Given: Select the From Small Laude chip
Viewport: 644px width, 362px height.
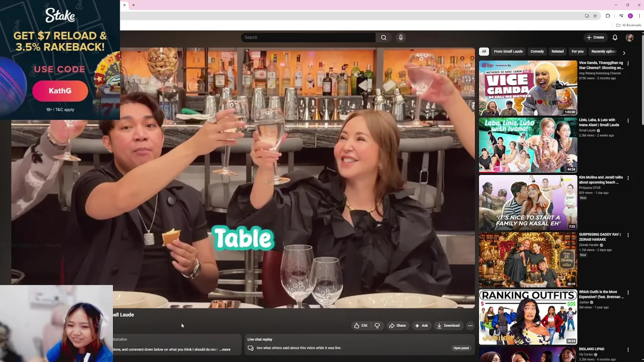Looking at the screenshot, I should [508, 51].
